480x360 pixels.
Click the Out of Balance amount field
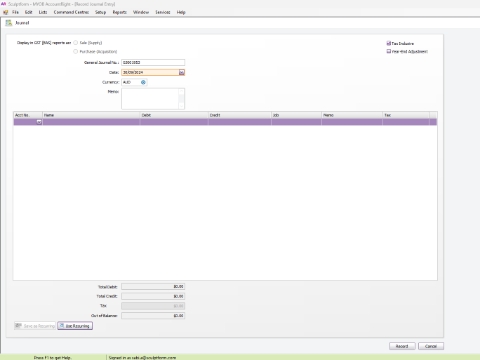(153, 315)
